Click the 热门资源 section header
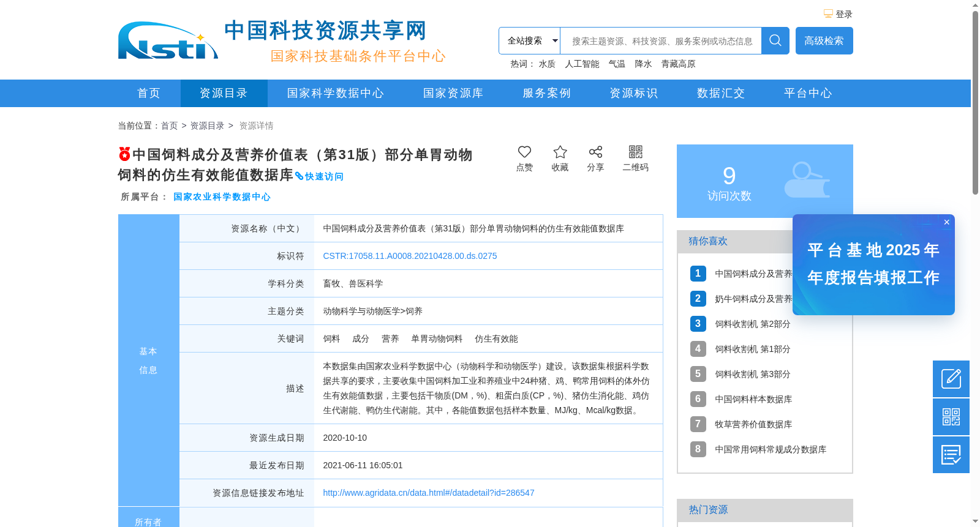The width and height of the screenshot is (980, 527). pyautogui.click(x=764, y=510)
